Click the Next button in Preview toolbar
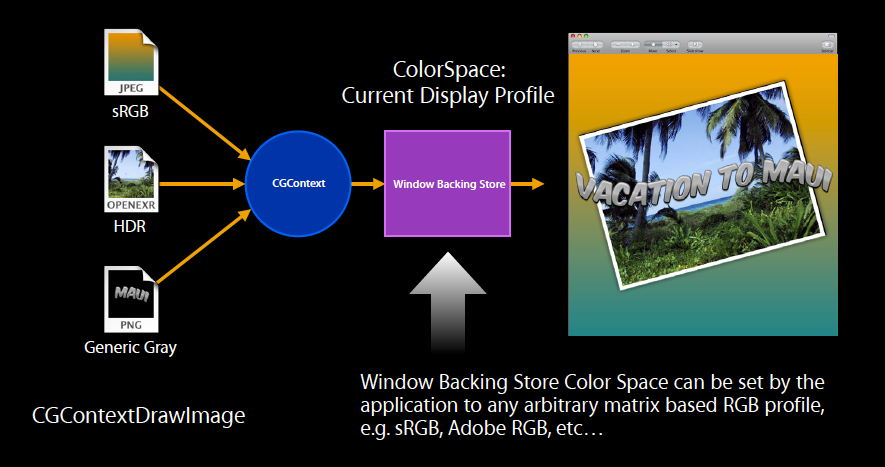The height and width of the screenshot is (467, 885). point(595,44)
